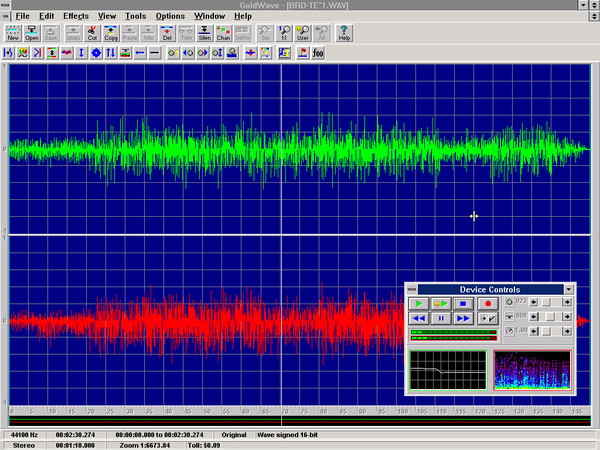
Task: Open the document control menu beside File
Action: tap(5, 16)
